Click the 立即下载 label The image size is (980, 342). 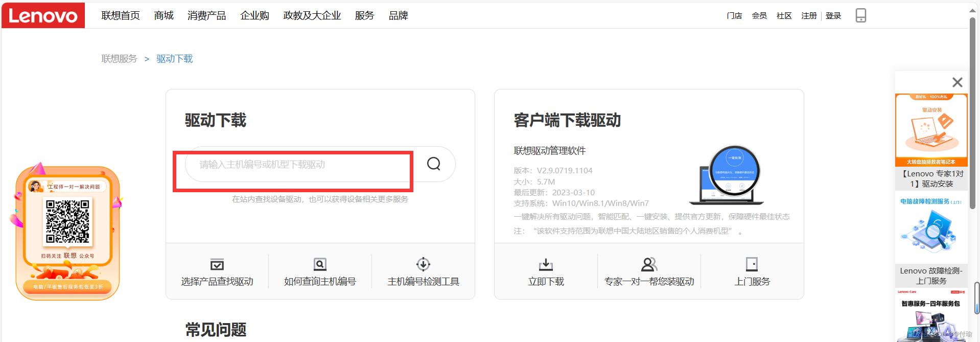(x=546, y=282)
